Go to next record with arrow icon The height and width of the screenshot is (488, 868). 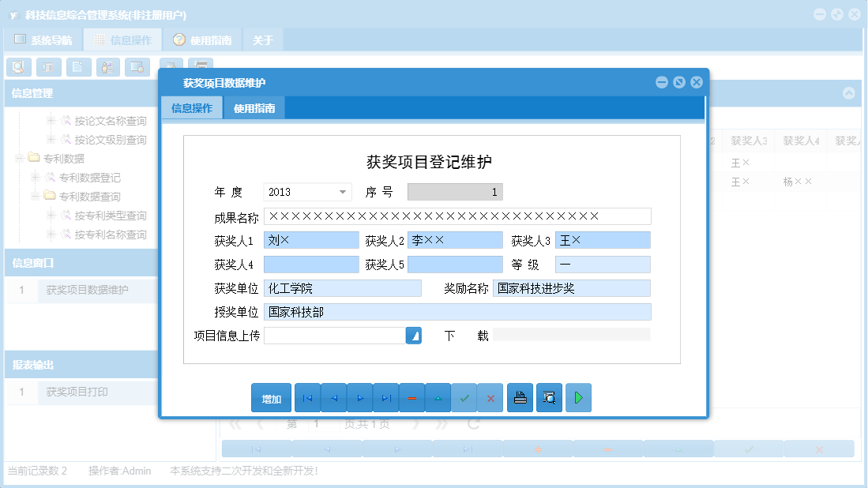(359, 397)
